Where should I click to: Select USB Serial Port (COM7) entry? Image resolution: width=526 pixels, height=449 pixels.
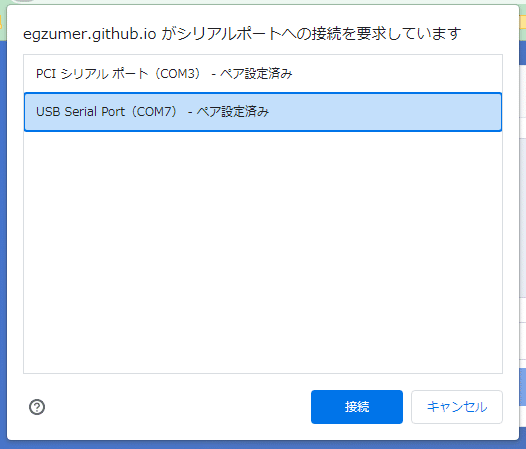coord(263,112)
